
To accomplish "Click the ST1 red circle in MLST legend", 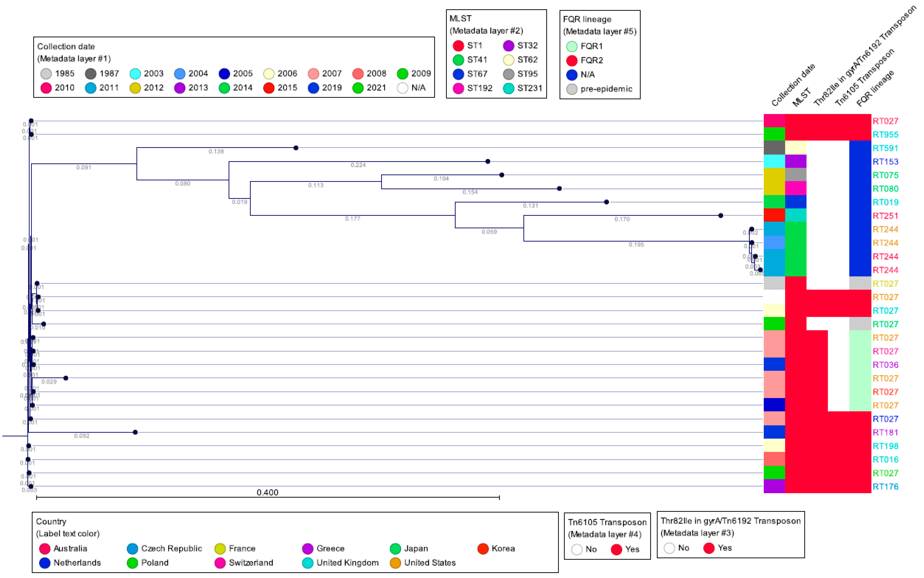I will coord(458,46).
